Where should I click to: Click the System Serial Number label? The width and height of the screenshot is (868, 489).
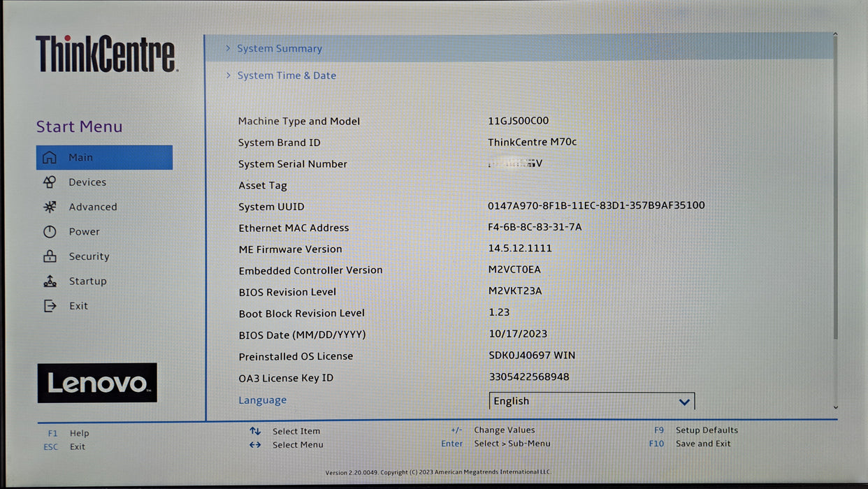[x=293, y=164]
